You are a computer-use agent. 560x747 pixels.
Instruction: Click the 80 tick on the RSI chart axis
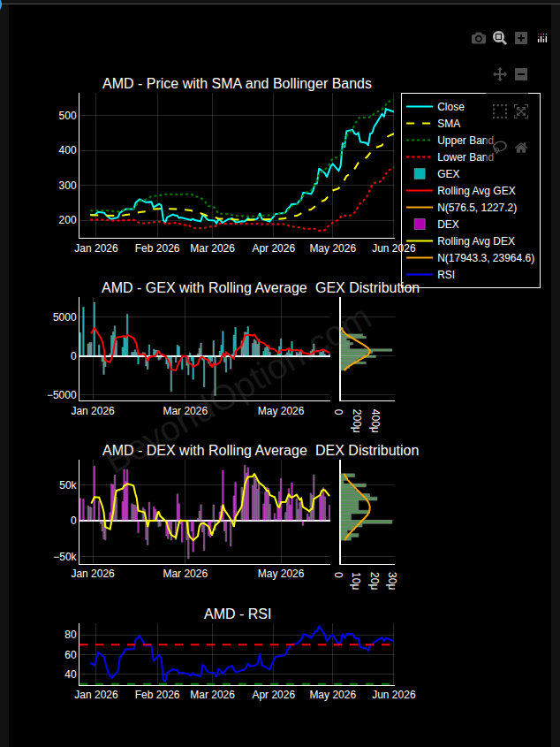point(71,635)
